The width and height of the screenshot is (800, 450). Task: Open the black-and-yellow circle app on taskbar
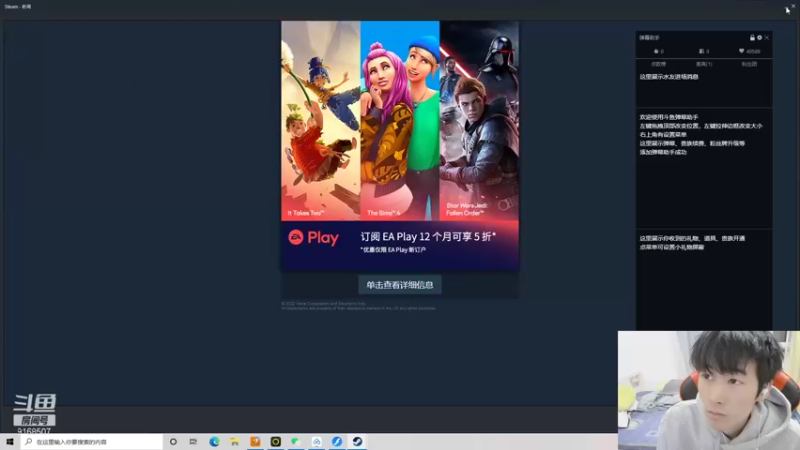tap(276, 442)
